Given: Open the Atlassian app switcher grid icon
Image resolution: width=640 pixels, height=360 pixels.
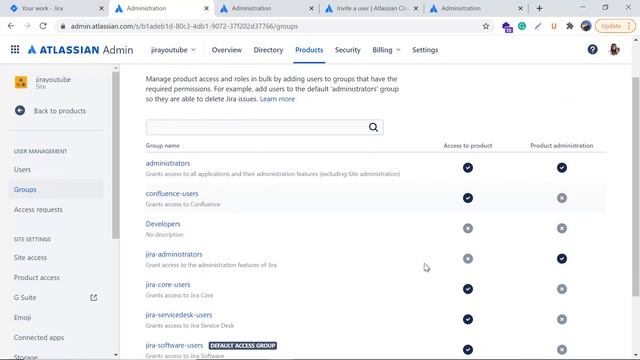Looking at the screenshot, I should [15, 49].
